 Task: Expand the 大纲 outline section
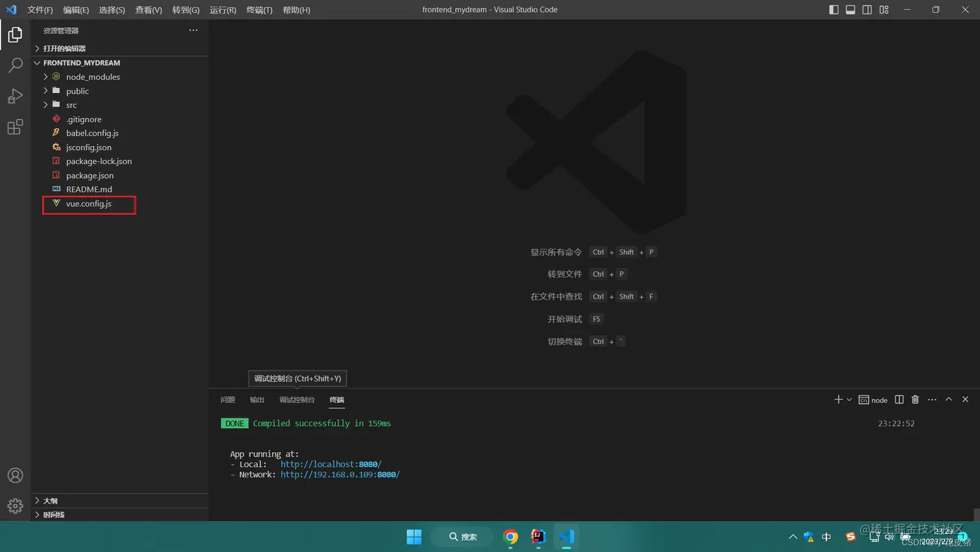point(120,501)
